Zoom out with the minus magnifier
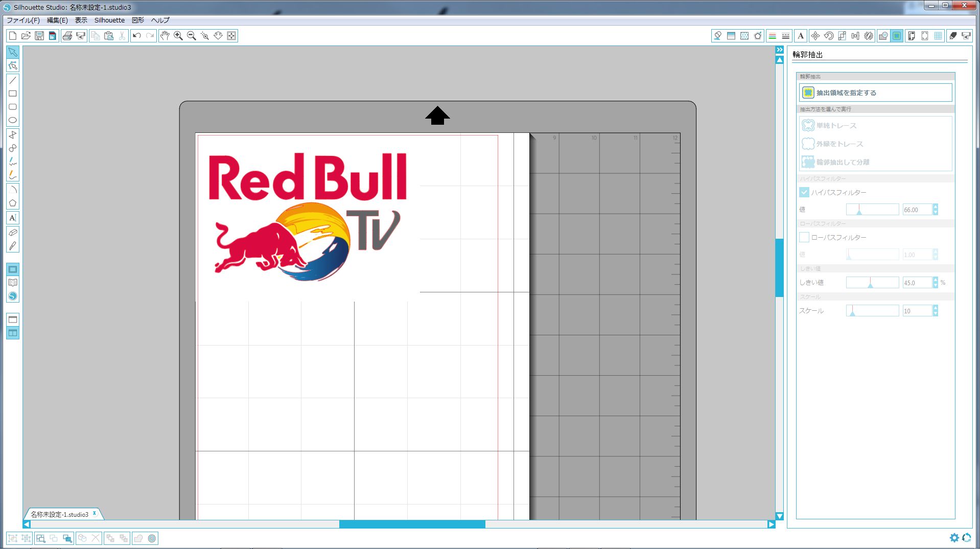Viewport: 980px width, 549px height. pyautogui.click(x=191, y=36)
